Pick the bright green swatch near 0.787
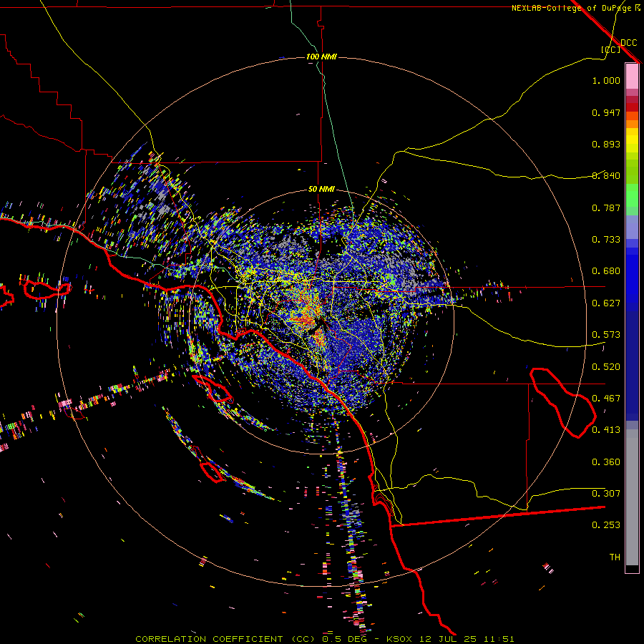The image size is (644, 644). click(632, 195)
